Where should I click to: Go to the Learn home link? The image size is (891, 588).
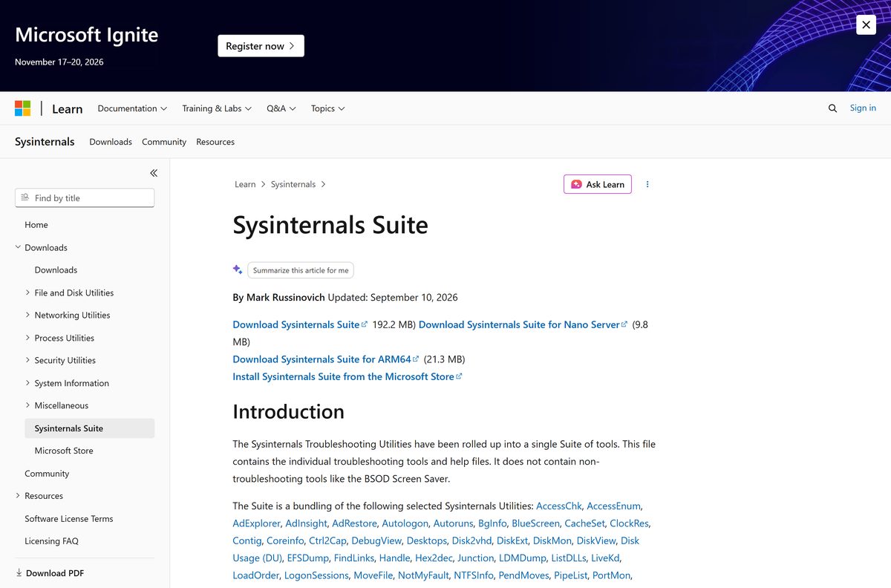click(x=67, y=108)
